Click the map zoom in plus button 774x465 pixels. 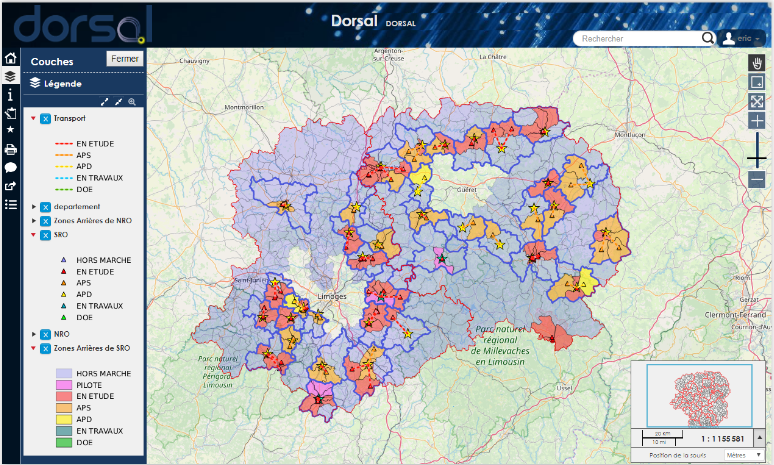point(757,120)
